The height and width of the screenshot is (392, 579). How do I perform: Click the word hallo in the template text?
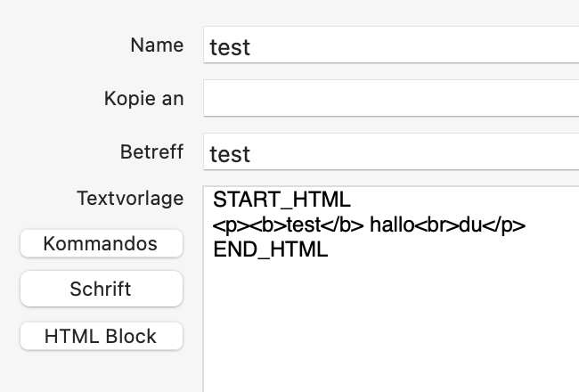click(392, 225)
